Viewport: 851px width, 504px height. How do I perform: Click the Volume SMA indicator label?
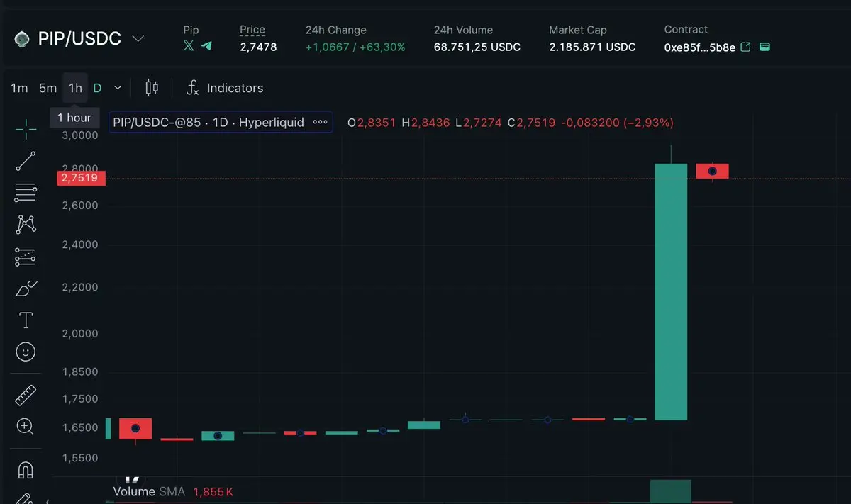(x=149, y=491)
